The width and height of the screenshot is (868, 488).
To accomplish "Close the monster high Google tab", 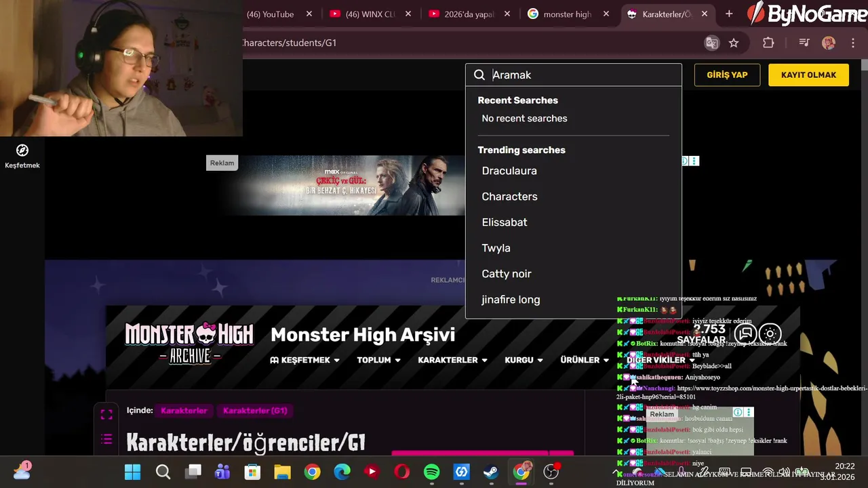I will coord(606,14).
